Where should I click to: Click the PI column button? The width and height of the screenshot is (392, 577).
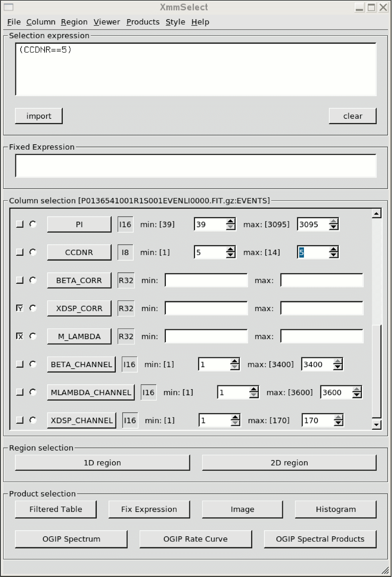[79, 224]
